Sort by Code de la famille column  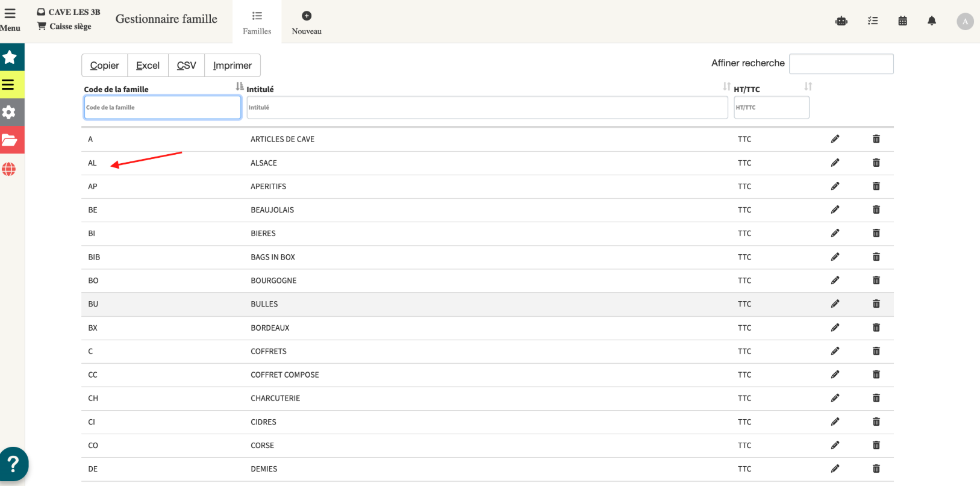[x=239, y=87]
